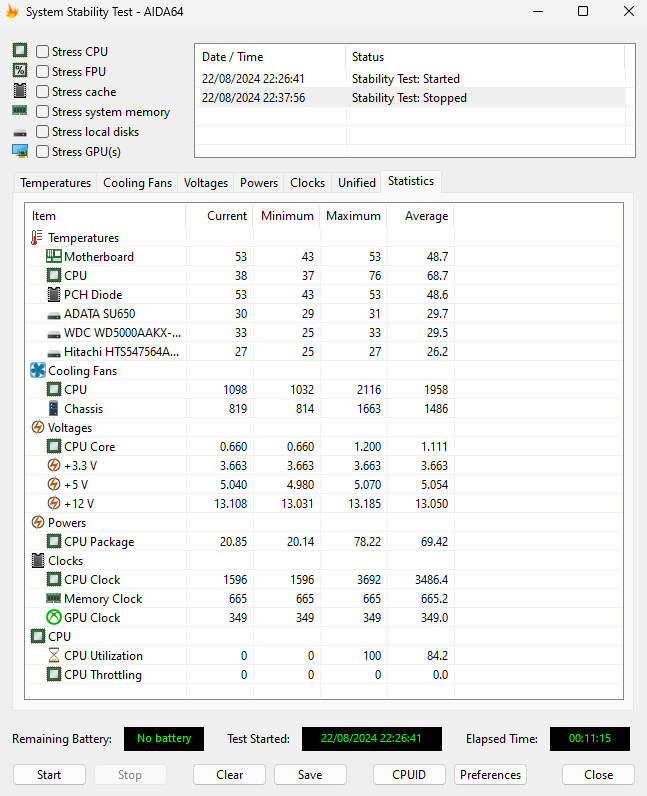Enable the Stress system memory checkbox

43,112
